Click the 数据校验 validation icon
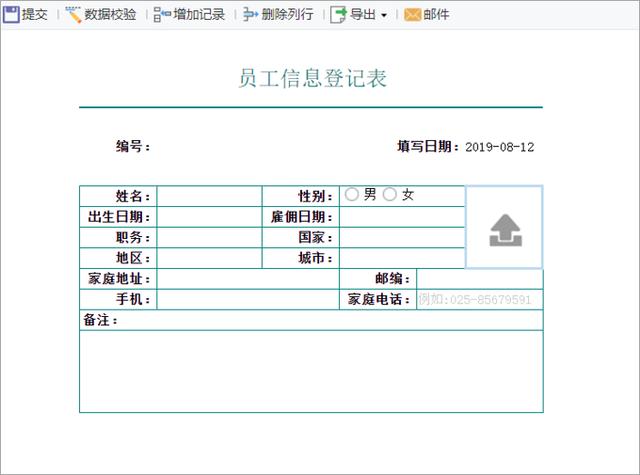This screenshot has height=475, width=640. (73, 15)
